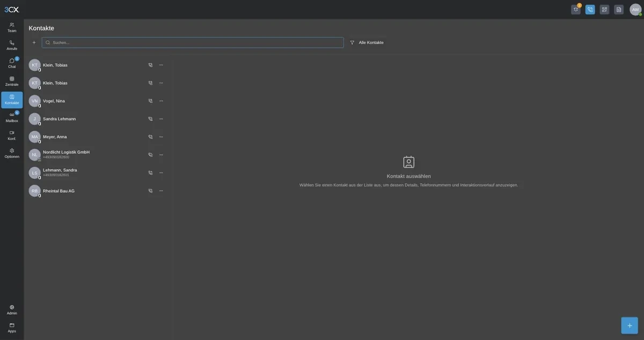The height and width of the screenshot is (340, 644).
Task: Call Vogel, Nina using the phone icon
Action: (150, 101)
